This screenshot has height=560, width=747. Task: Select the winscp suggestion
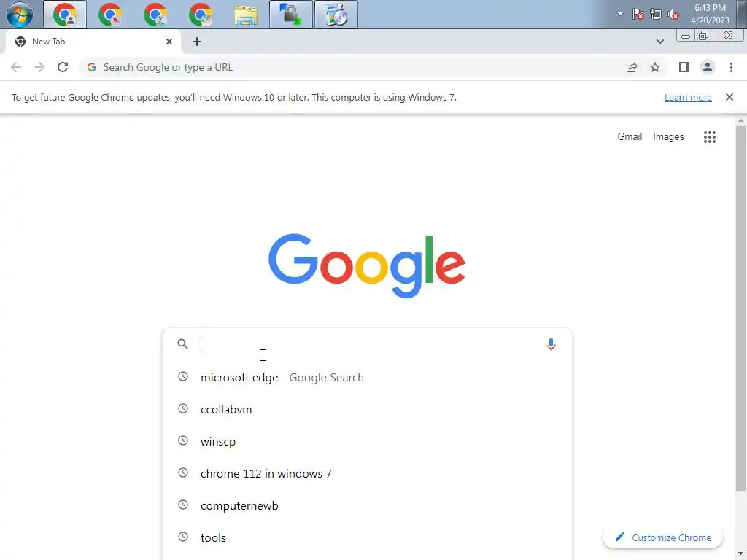[x=367, y=441]
